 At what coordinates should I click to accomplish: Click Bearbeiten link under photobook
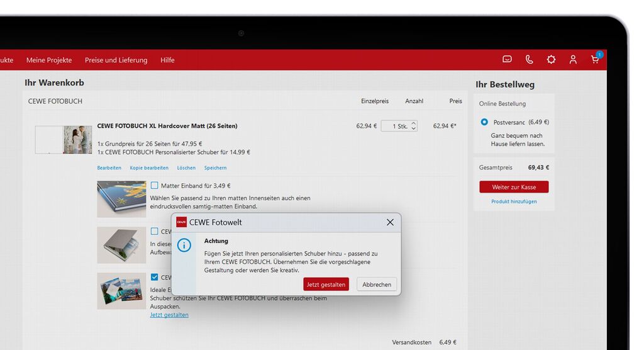click(x=109, y=168)
